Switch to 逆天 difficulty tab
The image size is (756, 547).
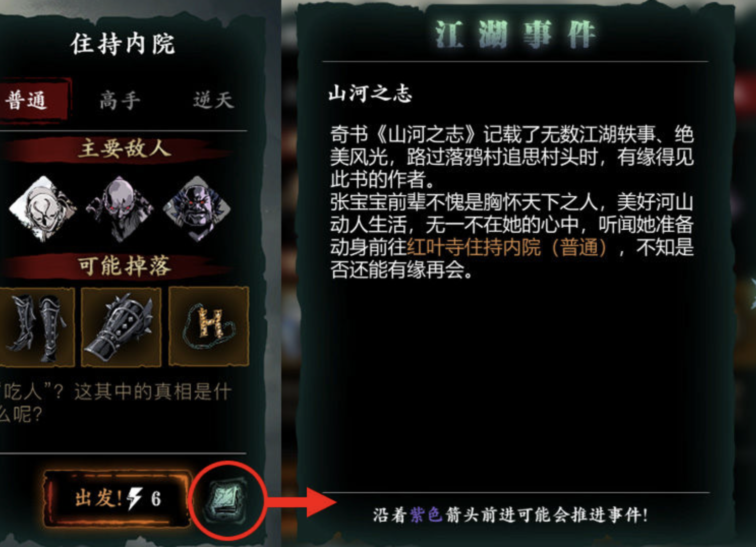[213, 100]
